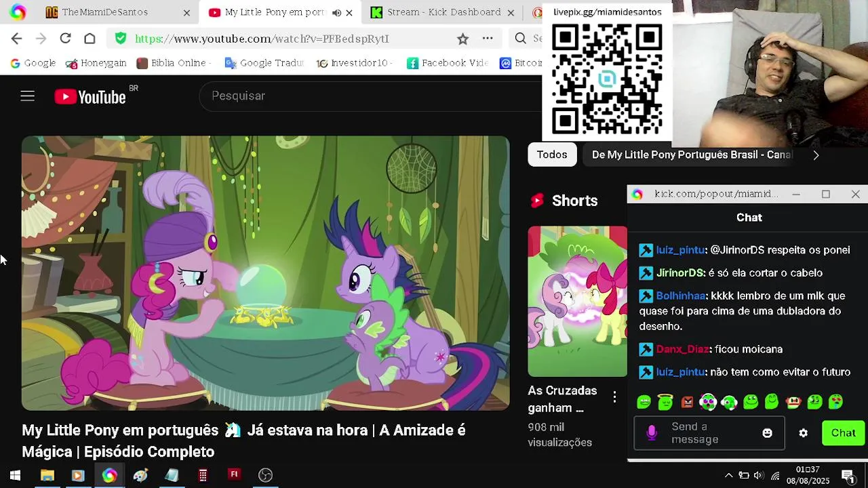
Task: Open the Google bookmark
Action: 33,63
